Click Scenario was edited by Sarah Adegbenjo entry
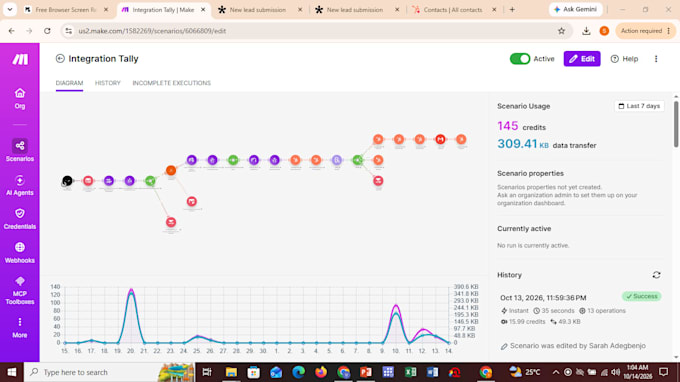Viewport: 680px width, 382px height. pos(573,346)
